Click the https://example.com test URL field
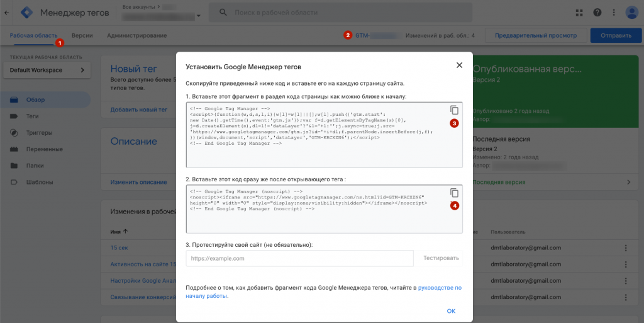The image size is (644, 323). (x=300, y=259)
